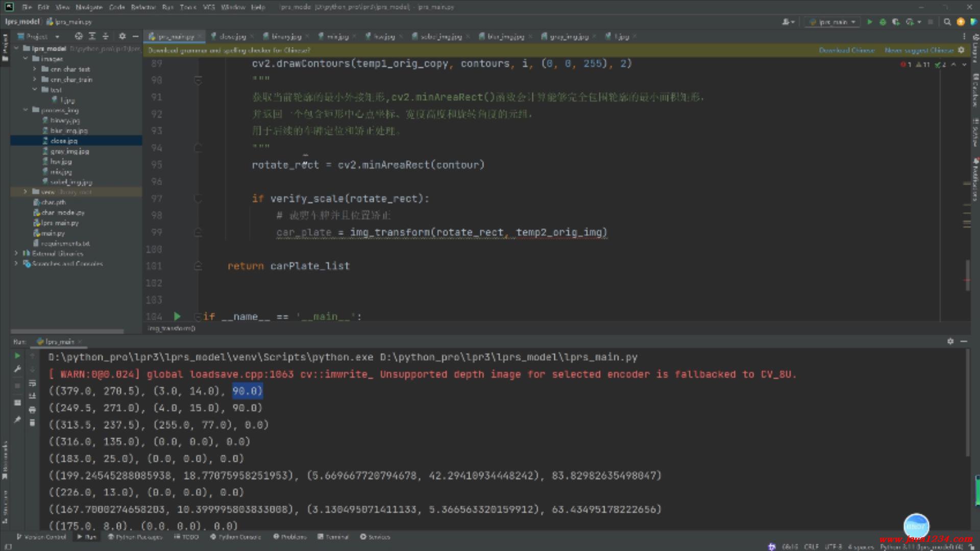Open Run panel settings gear
980x551 pixels.
[950, 341]
